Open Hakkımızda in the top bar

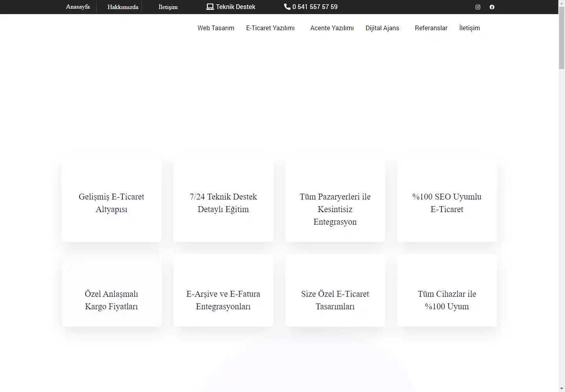click(x=123, y=7)
